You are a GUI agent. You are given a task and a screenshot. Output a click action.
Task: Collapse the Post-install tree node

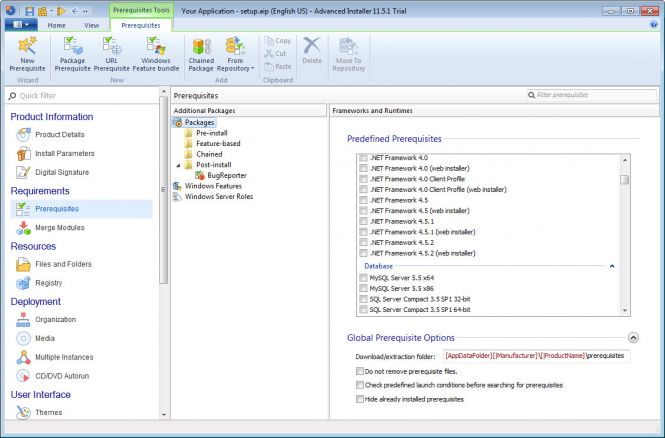tap(177, 164)
